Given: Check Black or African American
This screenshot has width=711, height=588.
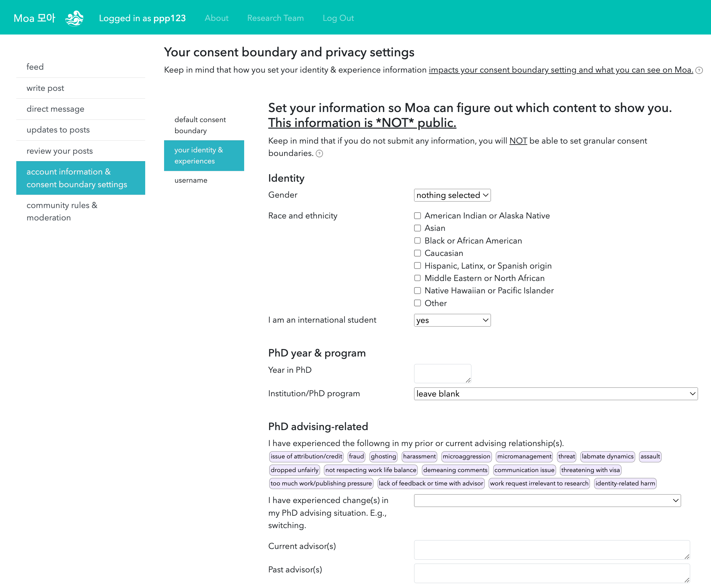Looking at the screenshot, I should pos(417,241).
